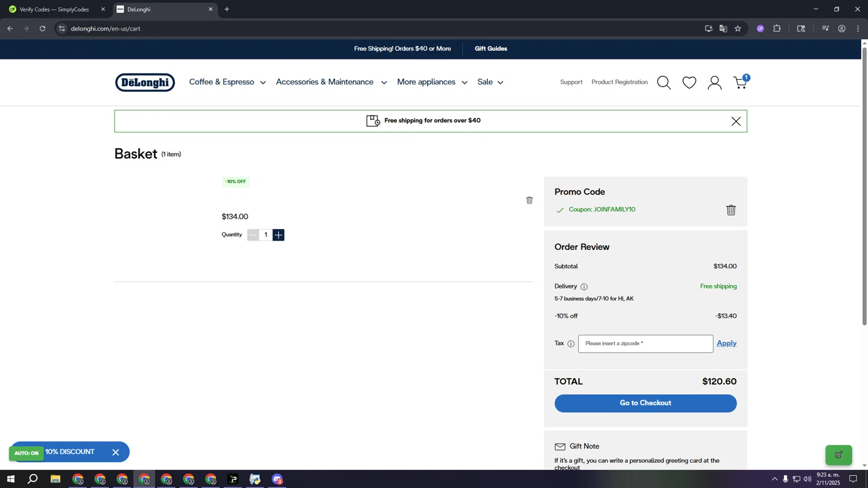Switch to Verify Codes SimplyCodes tab
The image size is (868, 488).
(x=54, y=9)
